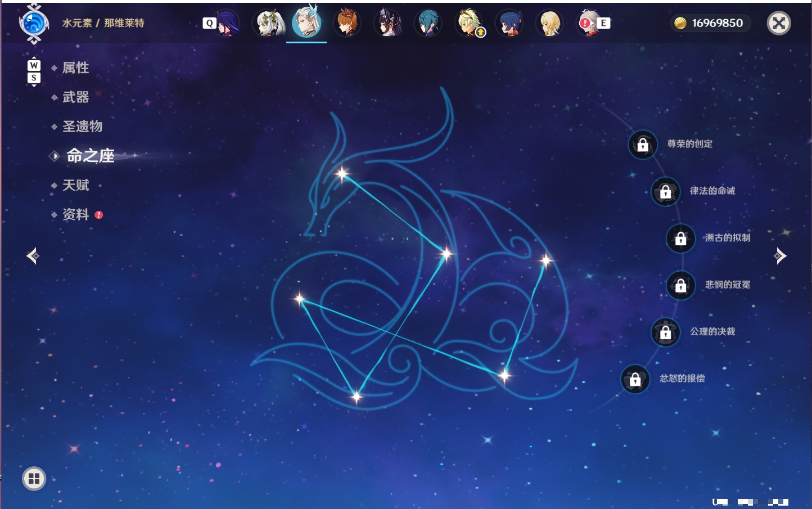The image size is (812, 509).
Task: Select the portrait with the yellow upgrade arrow
Action: click(x=469, y=23)
